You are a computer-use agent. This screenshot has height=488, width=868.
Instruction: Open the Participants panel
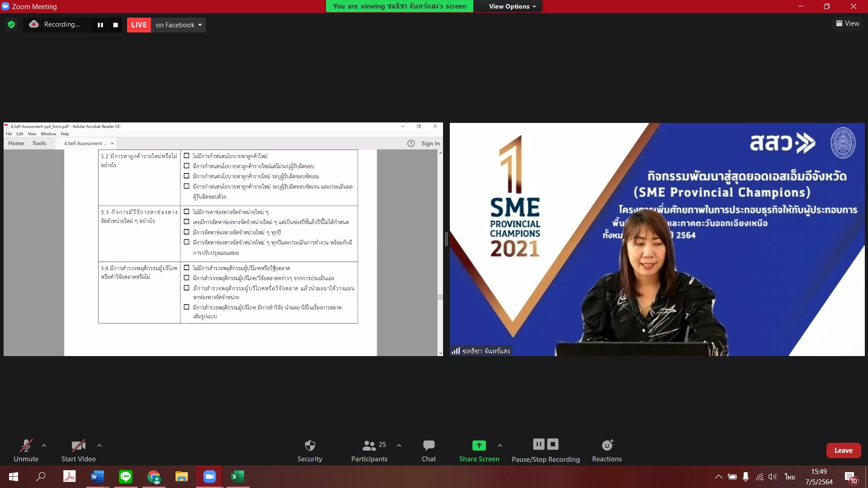click(x=369, y=451)
